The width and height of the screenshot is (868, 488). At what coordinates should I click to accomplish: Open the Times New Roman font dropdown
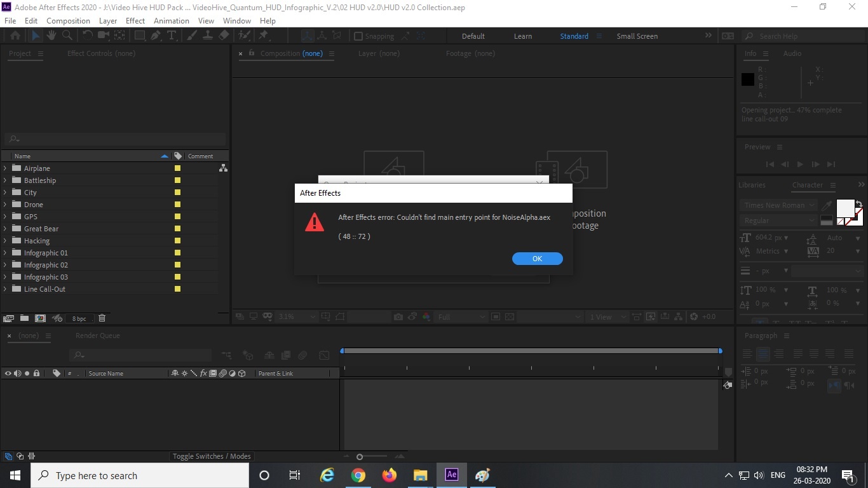[x=778, y=205]
